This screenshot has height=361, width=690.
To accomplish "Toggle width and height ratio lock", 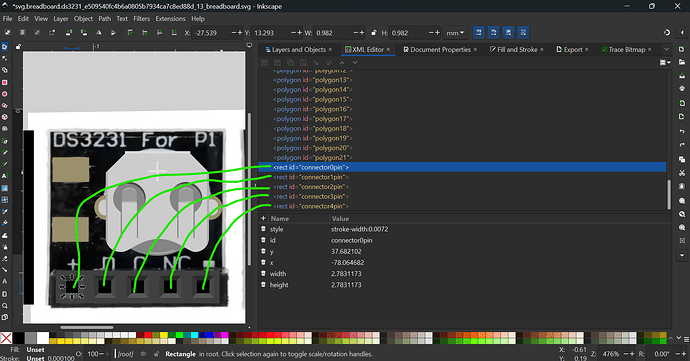I will [374, 33].
